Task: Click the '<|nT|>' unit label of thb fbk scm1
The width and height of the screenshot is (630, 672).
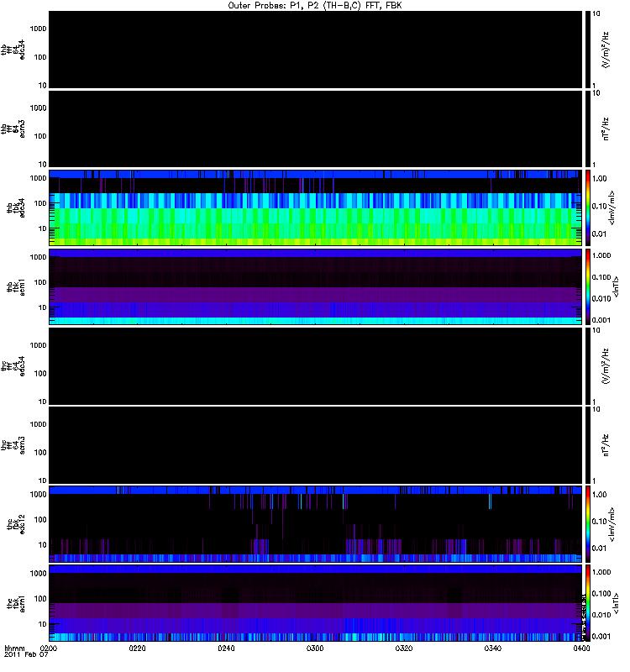Action: coord(616,286)
